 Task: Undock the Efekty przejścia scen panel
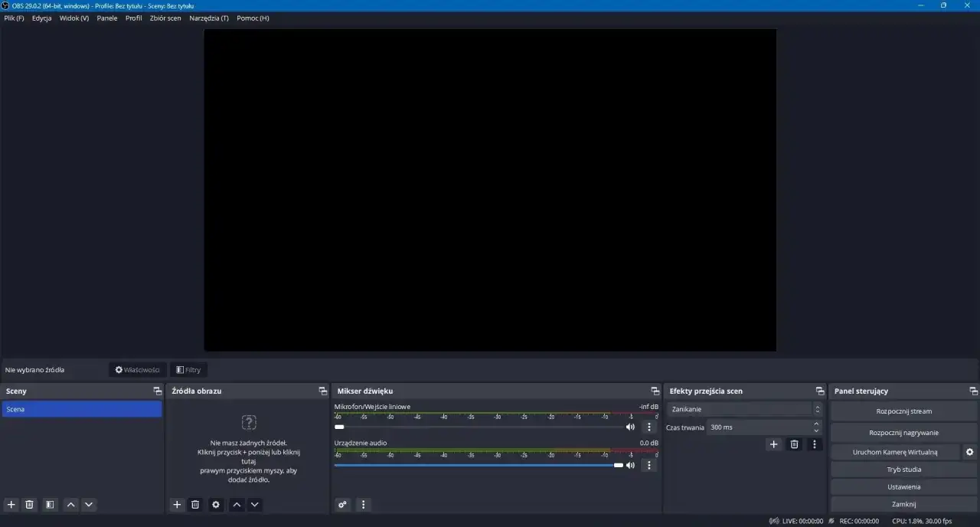tap(821, 391)
